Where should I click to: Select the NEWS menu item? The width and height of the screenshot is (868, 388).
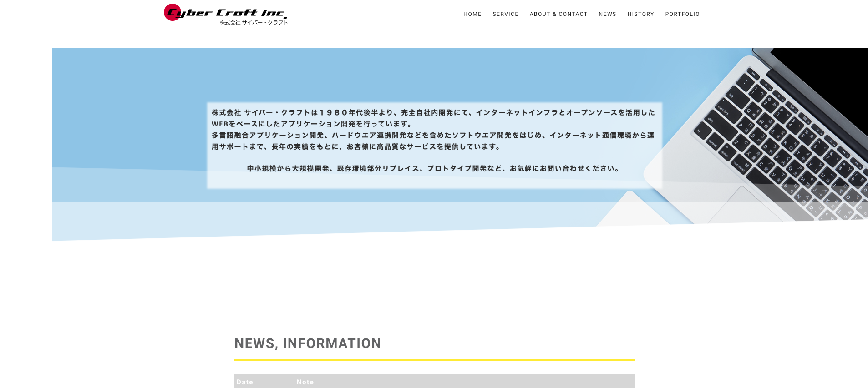click(608, 14)
